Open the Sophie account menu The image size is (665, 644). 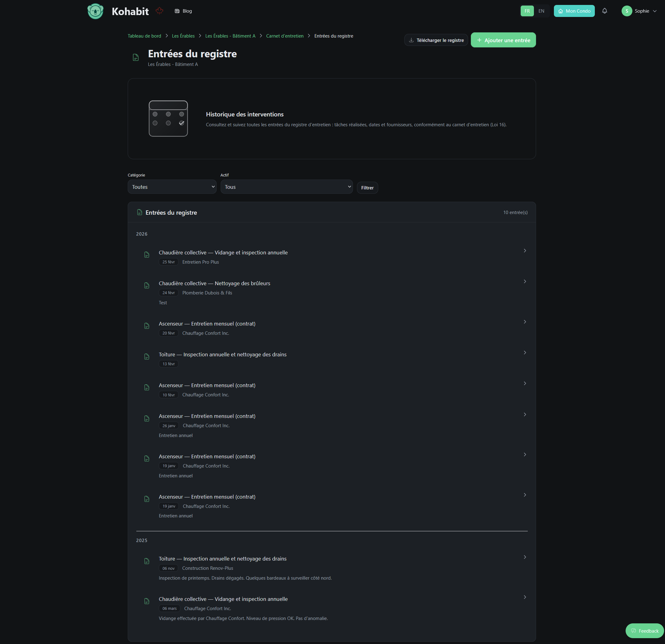[x=640, y=11]
